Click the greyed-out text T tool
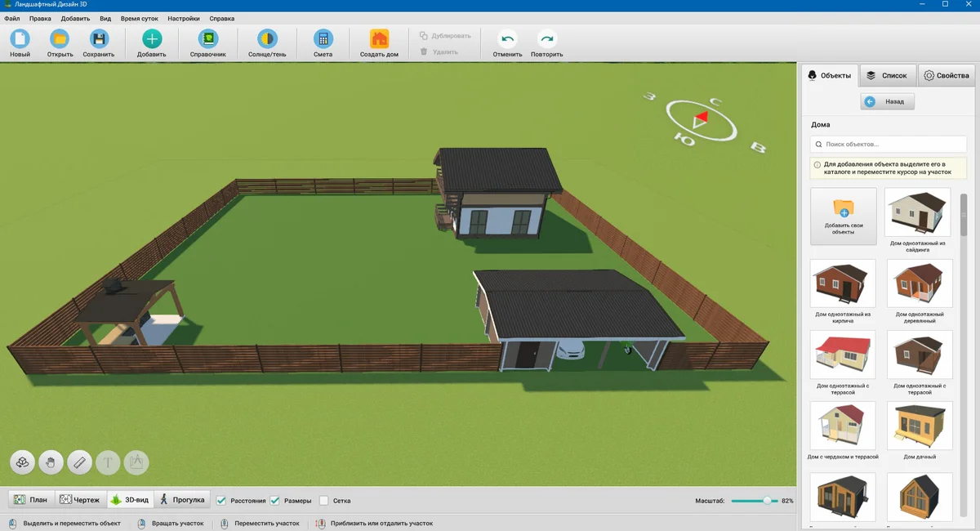Image resolution: width=980 pixels, height=531 pixels. [x=108, y=462]
